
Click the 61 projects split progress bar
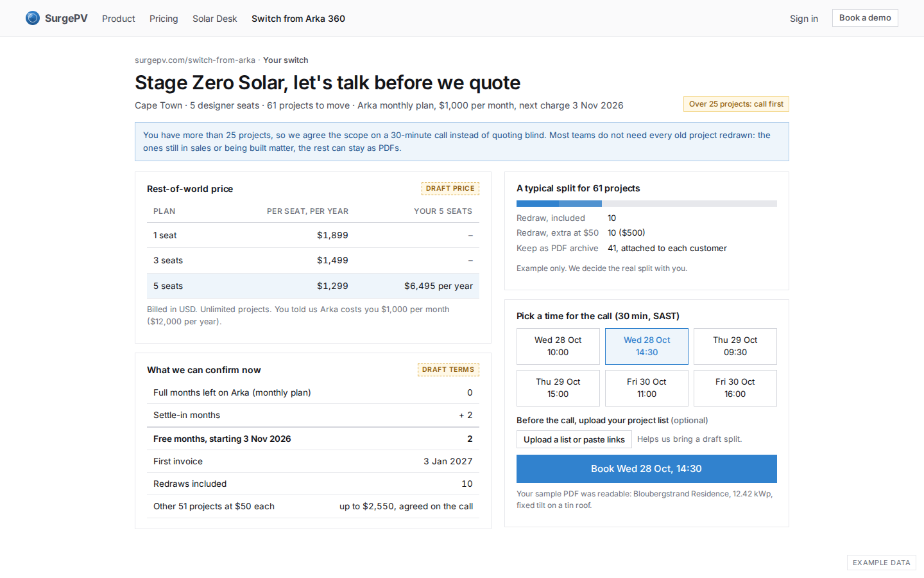pos(647,204)
